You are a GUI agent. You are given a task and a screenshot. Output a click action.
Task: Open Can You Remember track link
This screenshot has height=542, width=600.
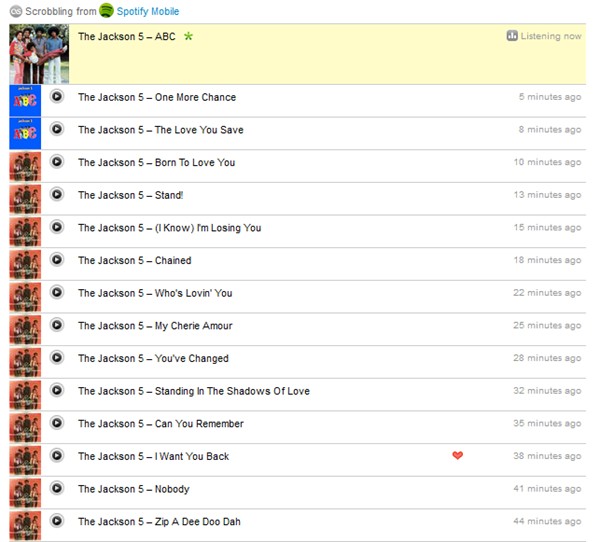(199, 424)
